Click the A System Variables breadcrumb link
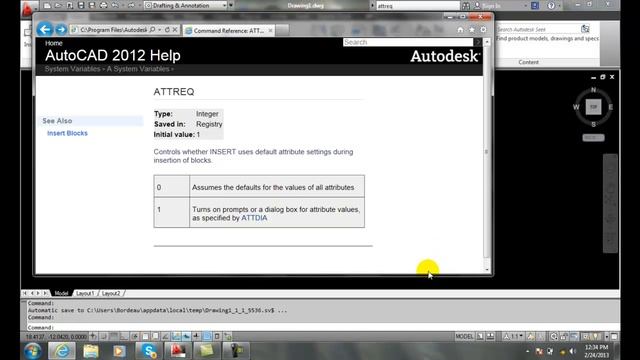640x360 pixels. (x=138, y=69)
